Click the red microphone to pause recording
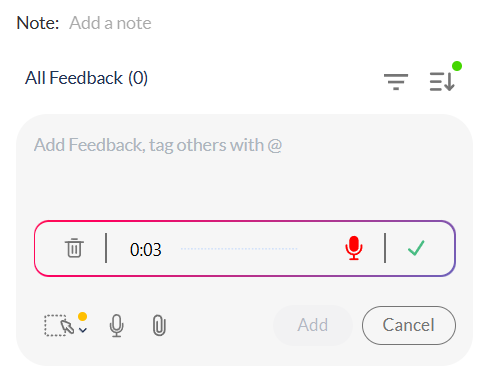 click(354, 248)
